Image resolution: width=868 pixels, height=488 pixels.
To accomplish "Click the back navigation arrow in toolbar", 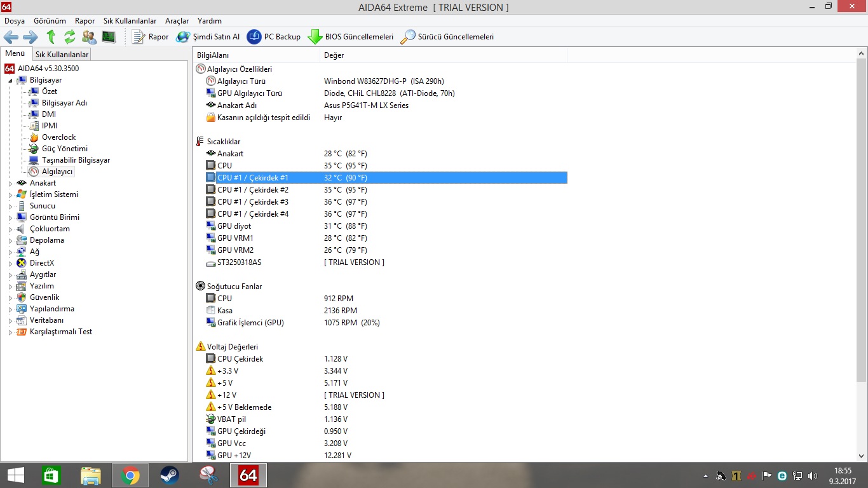I will pos(11,37).
